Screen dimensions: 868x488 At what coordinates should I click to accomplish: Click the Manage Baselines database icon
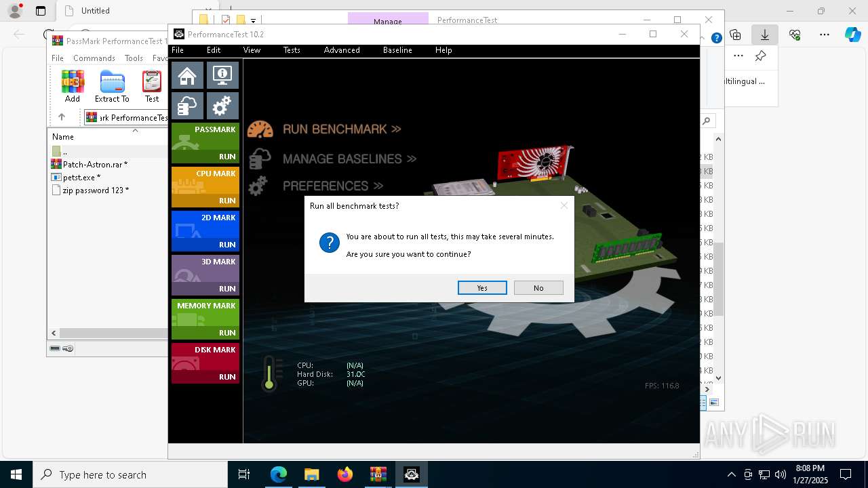click(260, 159)
